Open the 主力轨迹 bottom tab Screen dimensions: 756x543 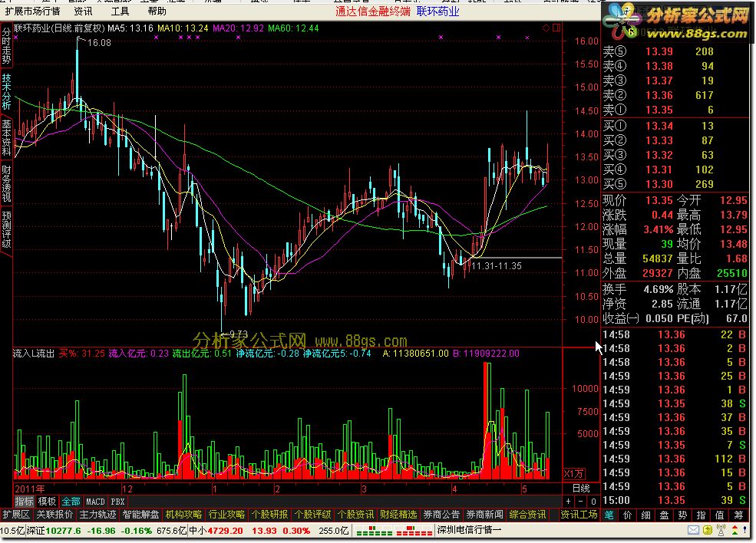(x=98, y=515)
